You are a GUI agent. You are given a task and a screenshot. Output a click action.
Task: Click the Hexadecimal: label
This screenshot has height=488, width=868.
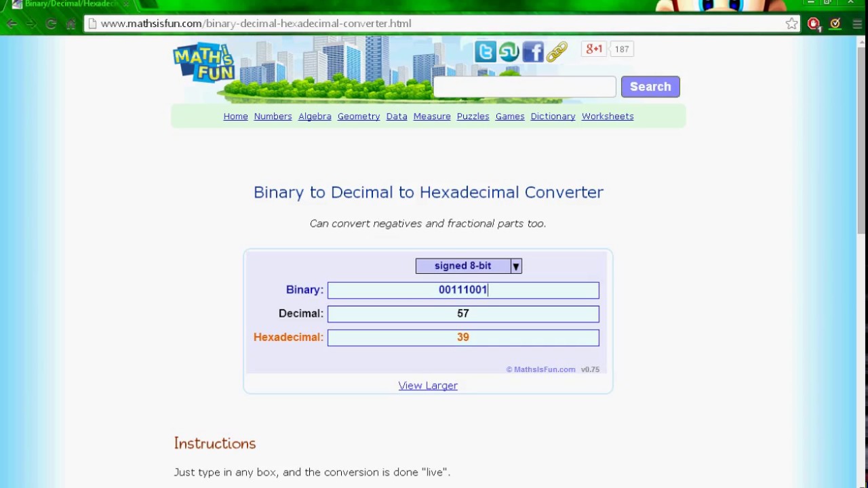point(288,337)
